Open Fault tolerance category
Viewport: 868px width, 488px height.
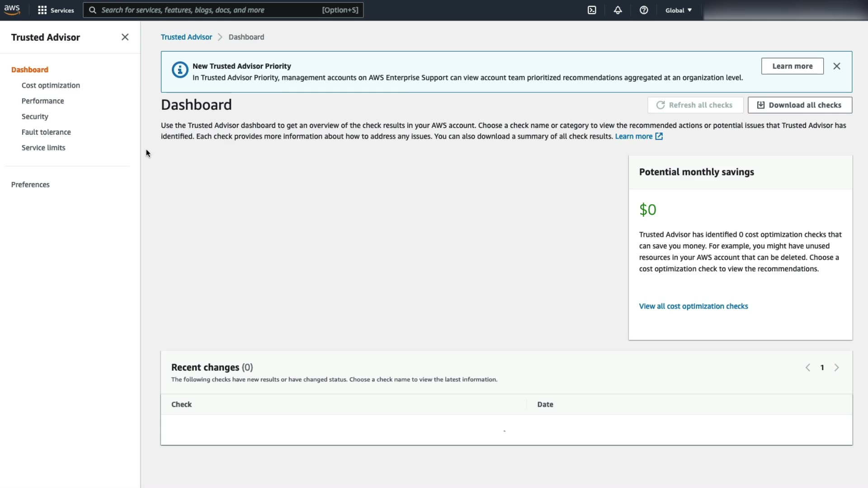[x=46, y=132]
